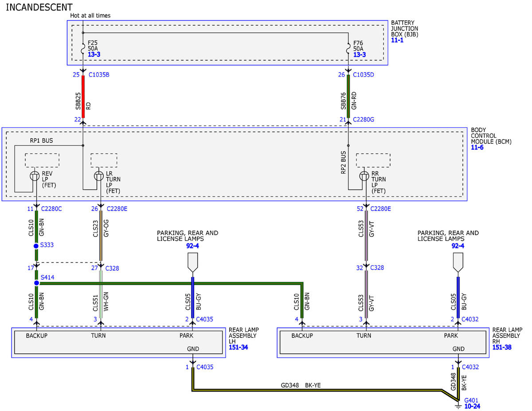Click the off-page arrow above RH CLS05 wire
532x411 pixels.
pos(458,262)
